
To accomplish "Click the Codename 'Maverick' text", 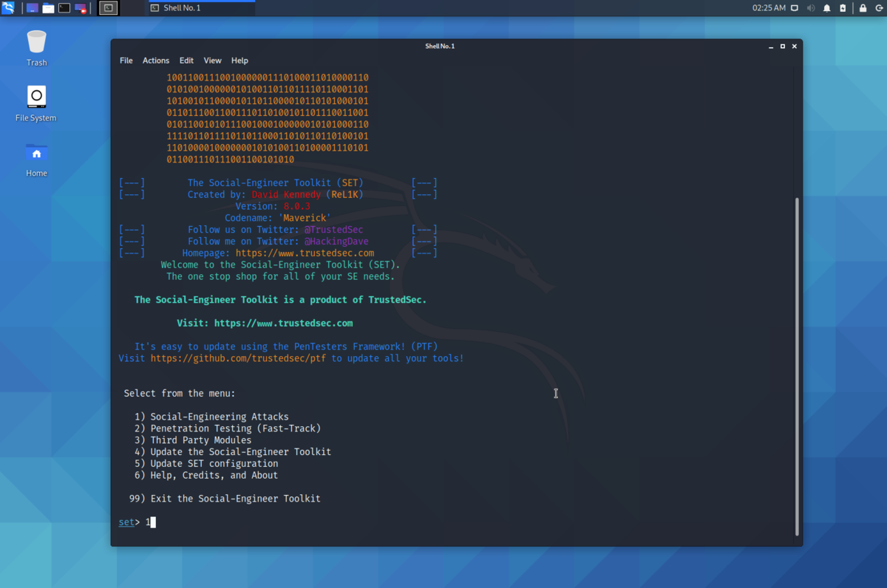I will pos(278,218).
